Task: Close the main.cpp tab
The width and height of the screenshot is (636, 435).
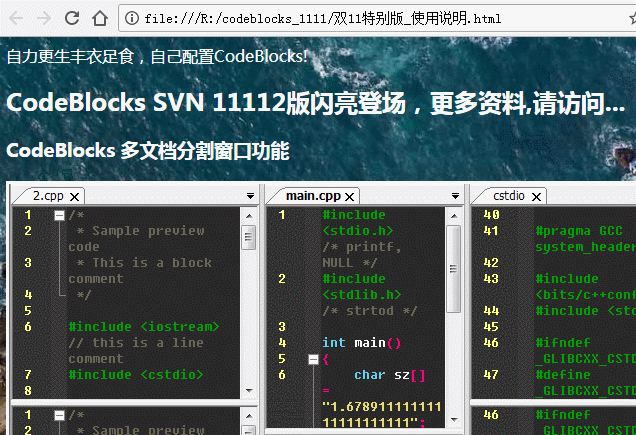Action: tap(349, 197)
